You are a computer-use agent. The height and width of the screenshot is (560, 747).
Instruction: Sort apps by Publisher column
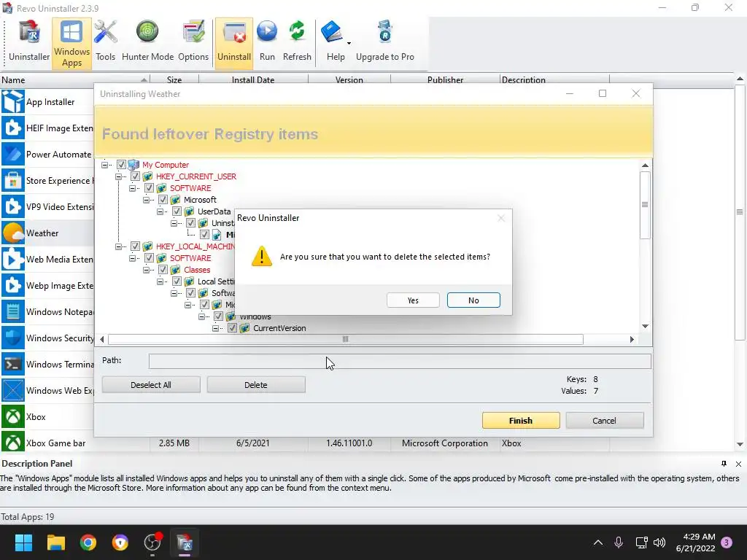click(445, 79)
